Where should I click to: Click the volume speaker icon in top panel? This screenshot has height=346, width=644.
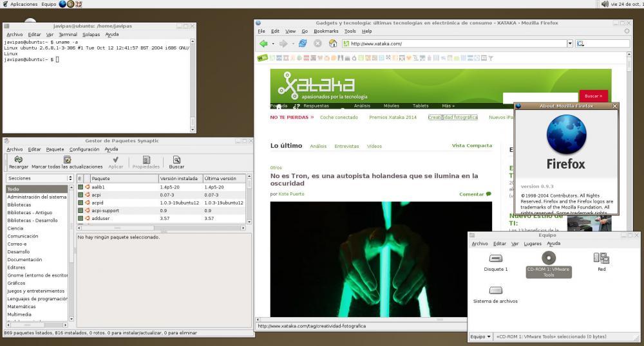(605, 4)
